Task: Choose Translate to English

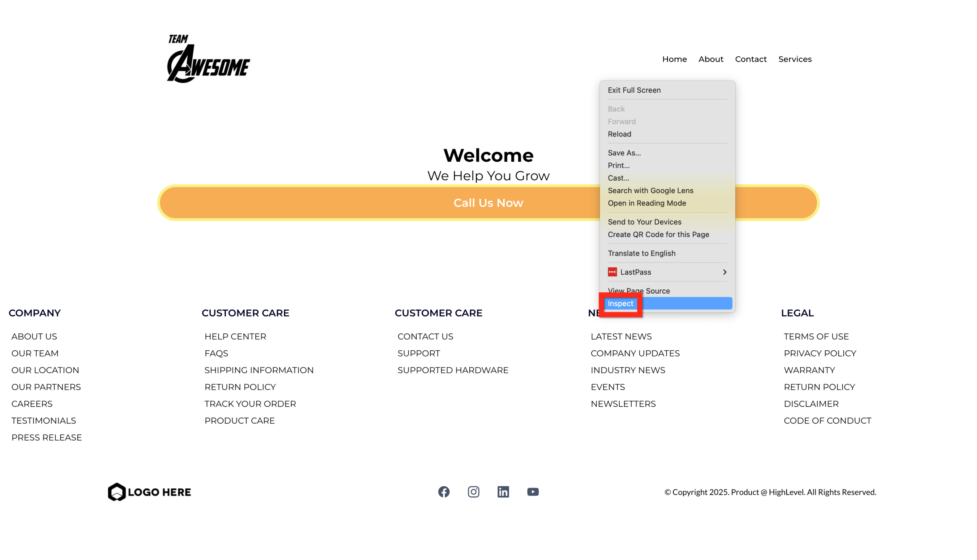Action: (642, 253)
